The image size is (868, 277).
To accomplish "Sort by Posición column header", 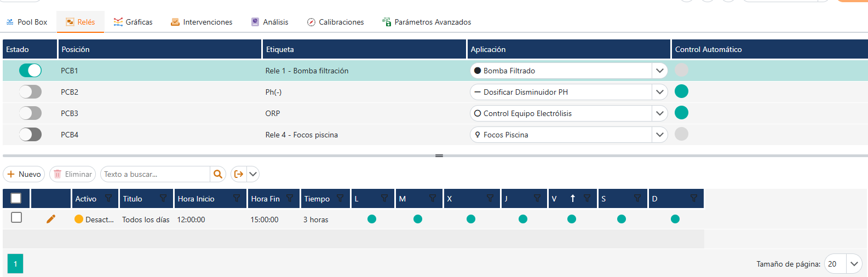I will pyautogui.click(x=160, y=49).
